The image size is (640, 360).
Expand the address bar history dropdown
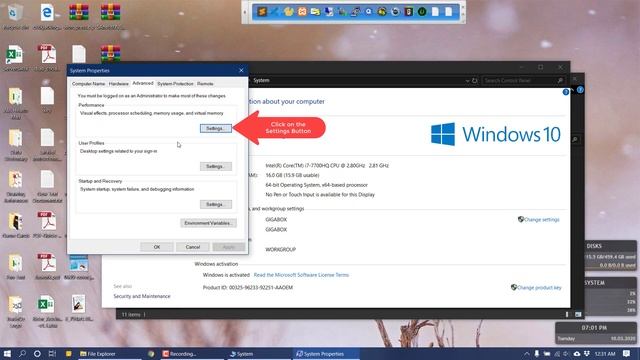(x=467, y=81)
